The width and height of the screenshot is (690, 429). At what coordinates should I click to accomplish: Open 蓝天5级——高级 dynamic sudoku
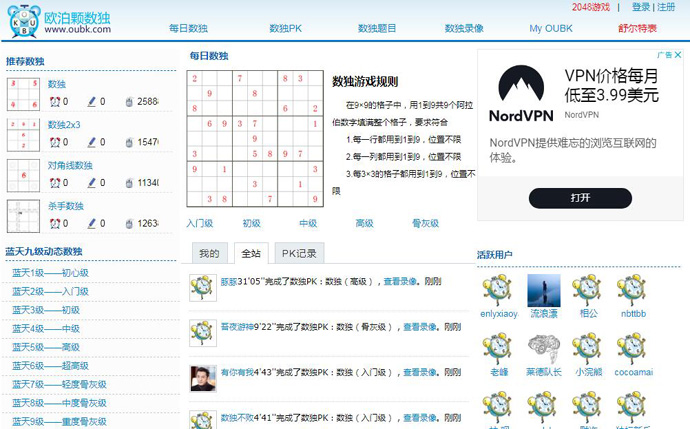coord(46,347)
